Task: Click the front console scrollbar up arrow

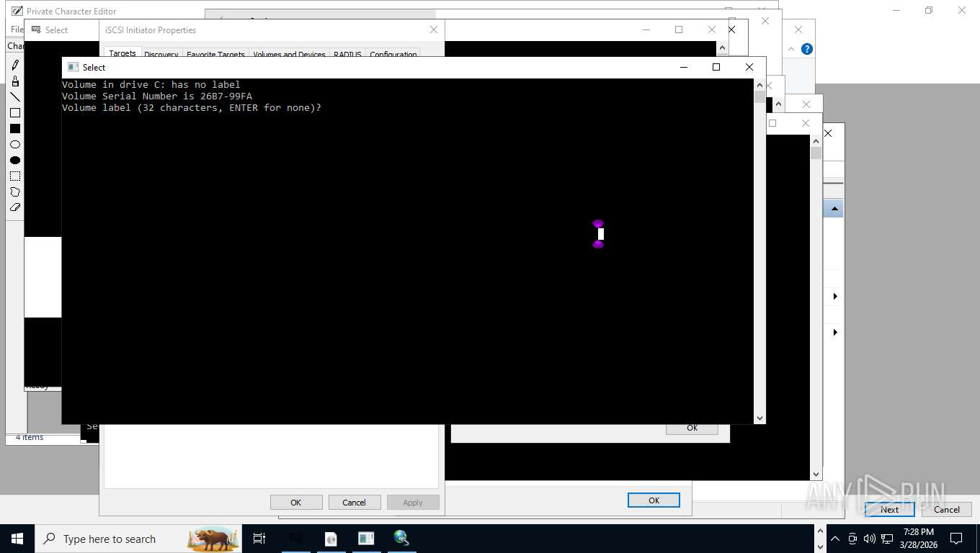Action: [x=759, y=85]
